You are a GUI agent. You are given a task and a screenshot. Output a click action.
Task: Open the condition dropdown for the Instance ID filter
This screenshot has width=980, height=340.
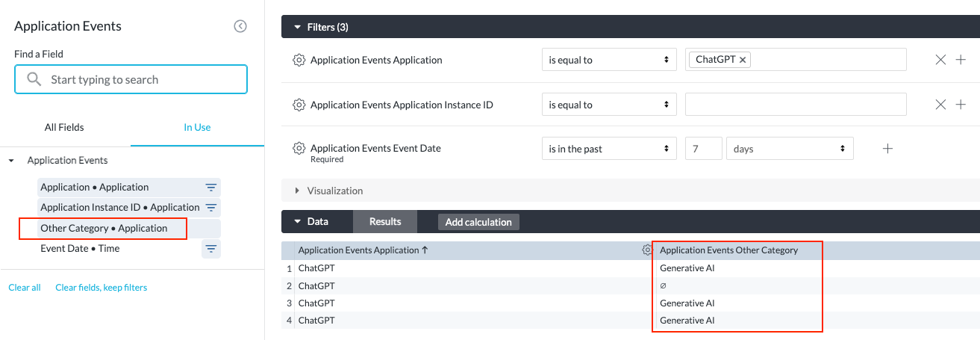[609, 105]
